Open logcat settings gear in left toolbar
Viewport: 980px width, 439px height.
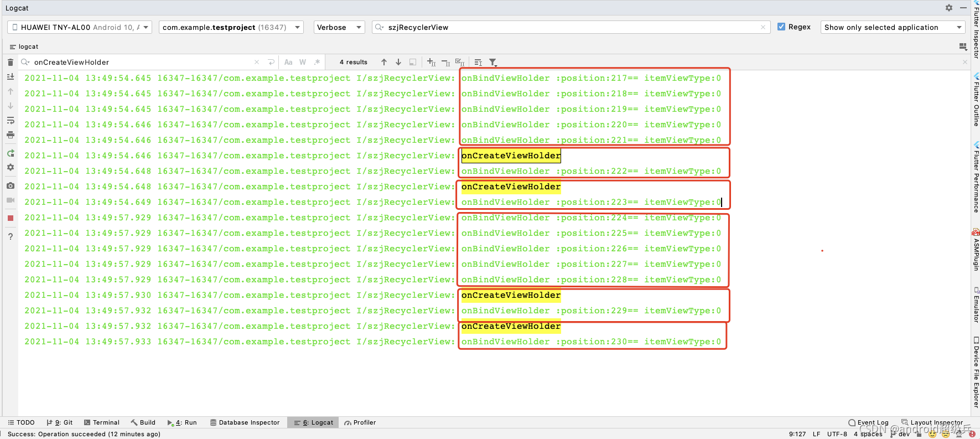click(x=11, y=167)
